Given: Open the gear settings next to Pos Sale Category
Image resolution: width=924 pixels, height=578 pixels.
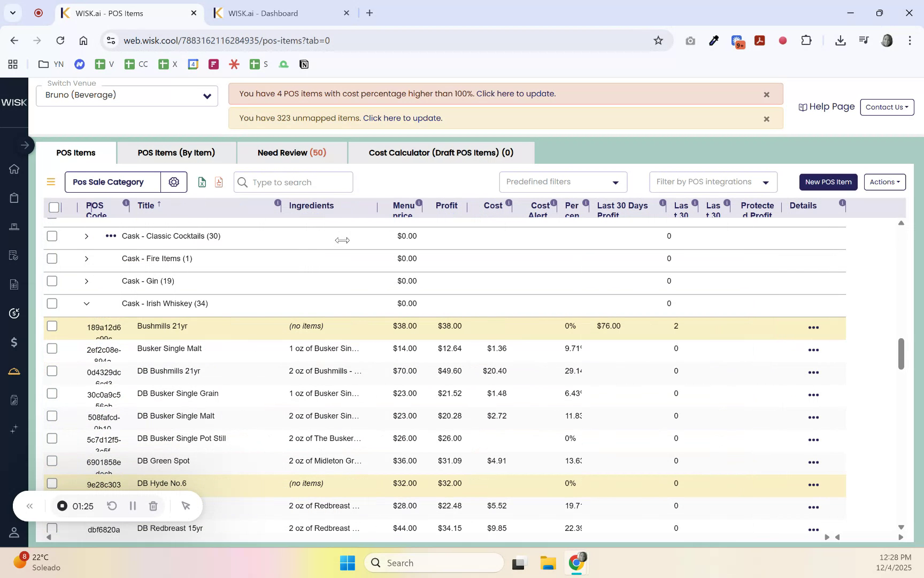Looking at the screenshot, I should click(x=174, y=182).
